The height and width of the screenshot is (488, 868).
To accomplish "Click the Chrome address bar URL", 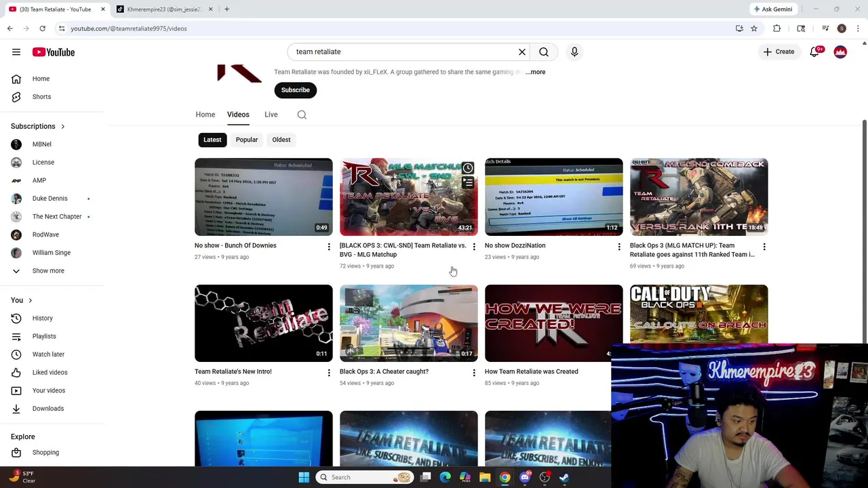I will click(x=129, y=28).
